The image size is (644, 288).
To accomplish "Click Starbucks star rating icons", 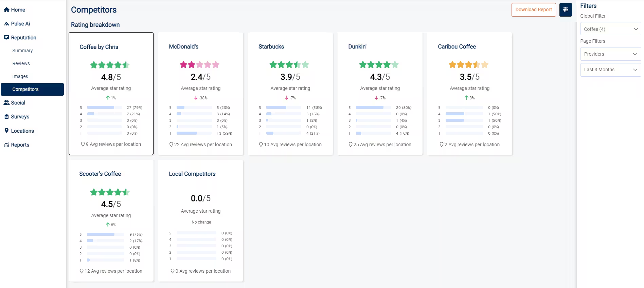I will click(x=289, y=64).
